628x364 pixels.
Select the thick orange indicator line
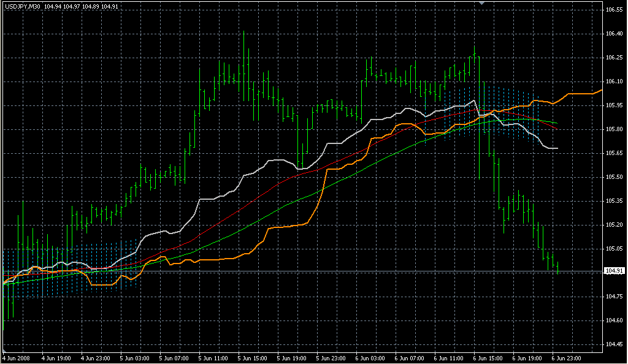[288, 227]
